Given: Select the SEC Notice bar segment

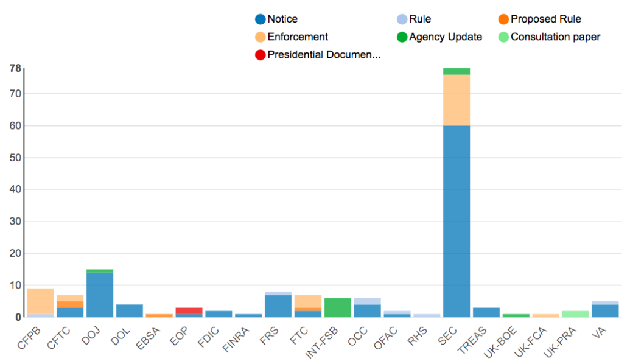Looking at the screenshot, I should click(x=457, y=222).
